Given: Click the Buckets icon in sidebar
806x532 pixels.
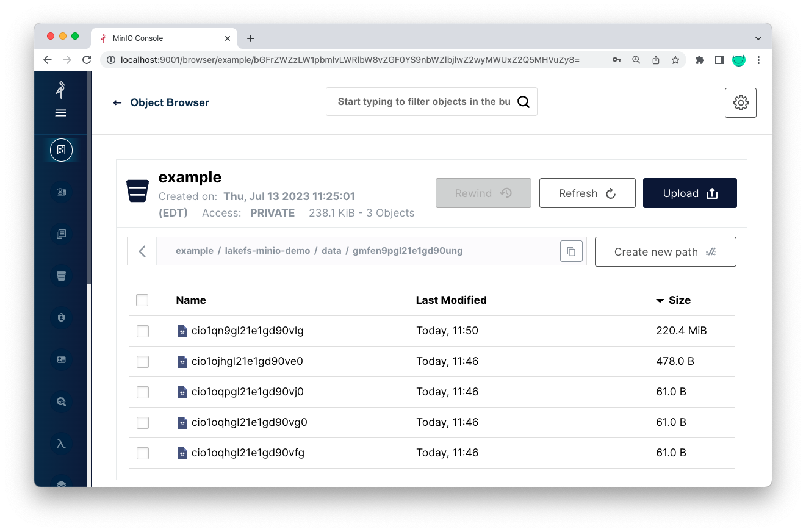Looking at the screenshot, I should click(61, 276).
